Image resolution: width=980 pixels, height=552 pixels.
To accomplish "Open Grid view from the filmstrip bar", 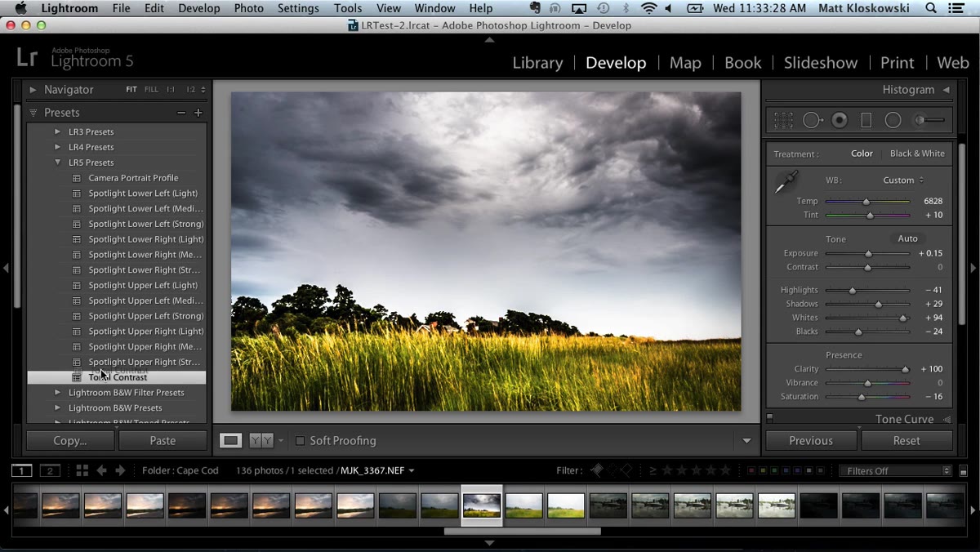I will click(x=82, y=470).
